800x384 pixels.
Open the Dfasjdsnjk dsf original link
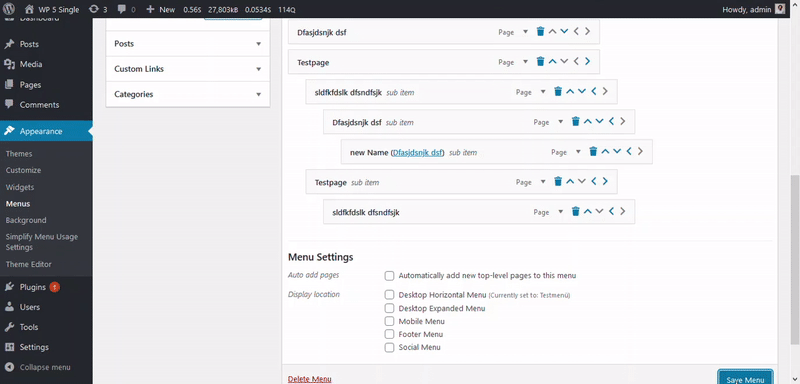pyautogui.click(x=418, y=152)
